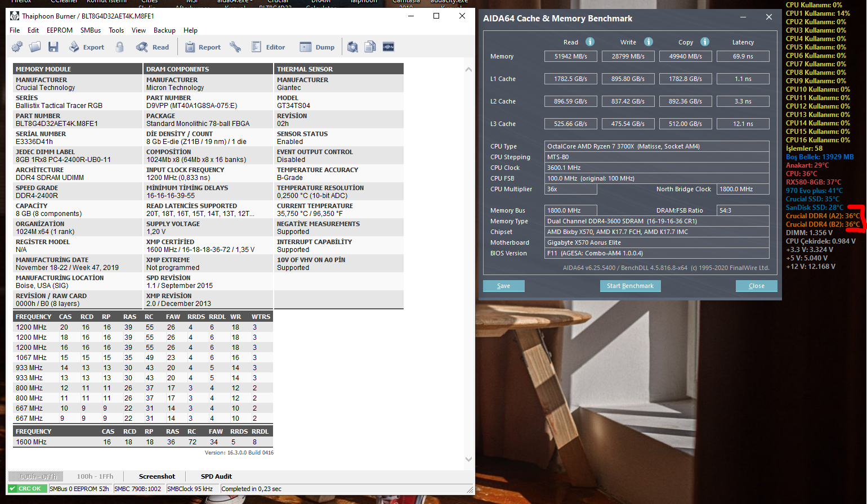Click the SMBClock 95 kHz status entry
Image resolution: width=867 pixels, height=504 pixels.
click(192, 489)
